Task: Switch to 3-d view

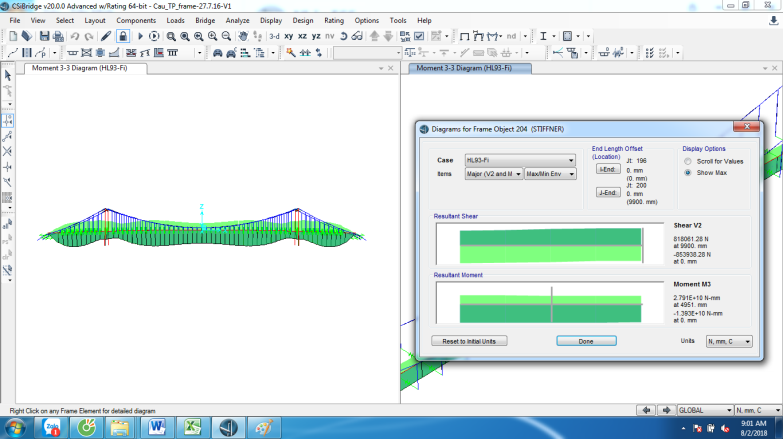Action: (x=274, y=36)
